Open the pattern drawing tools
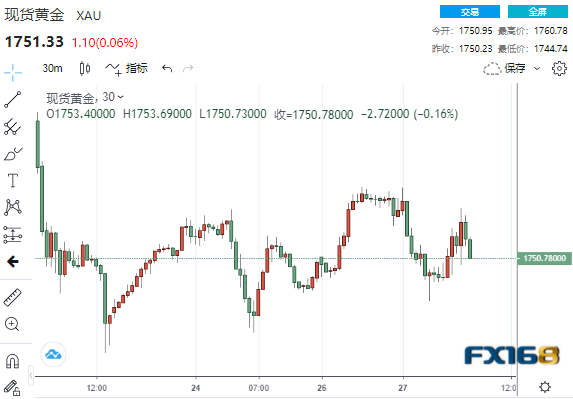 click(x=13, y=207)
